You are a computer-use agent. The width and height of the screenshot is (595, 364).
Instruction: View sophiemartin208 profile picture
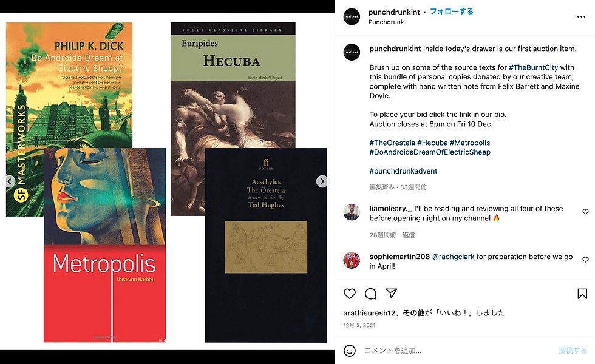[x=352, y=260]
